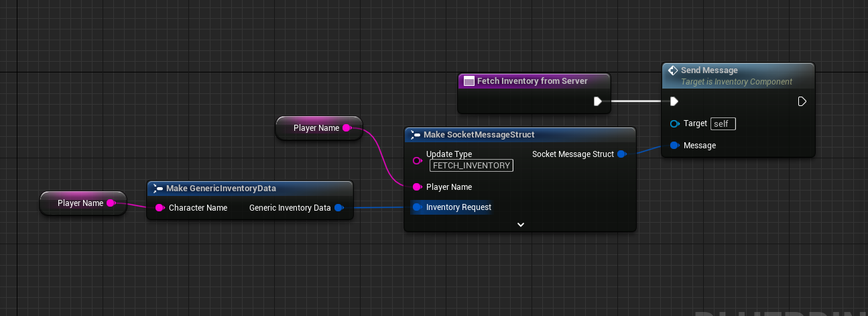Screen dimensions: 868x316
Task: Click the Update Type input pin
Action: (417, 161)
